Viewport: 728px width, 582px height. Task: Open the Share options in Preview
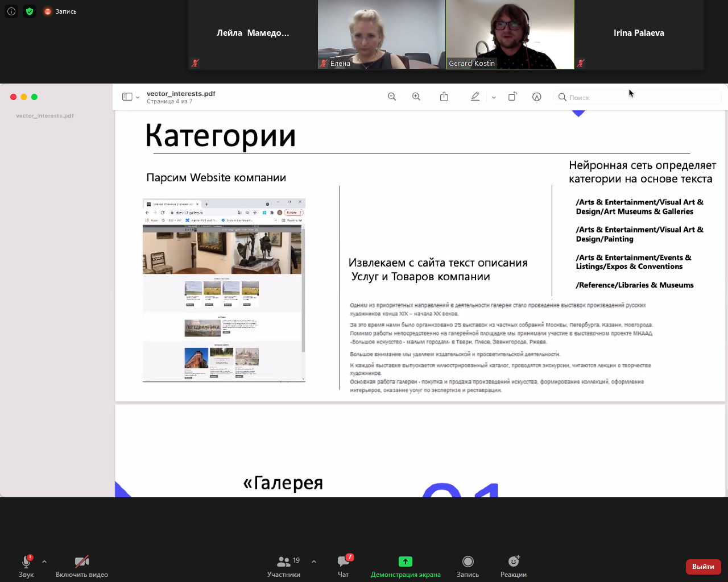tap(444, 97)
